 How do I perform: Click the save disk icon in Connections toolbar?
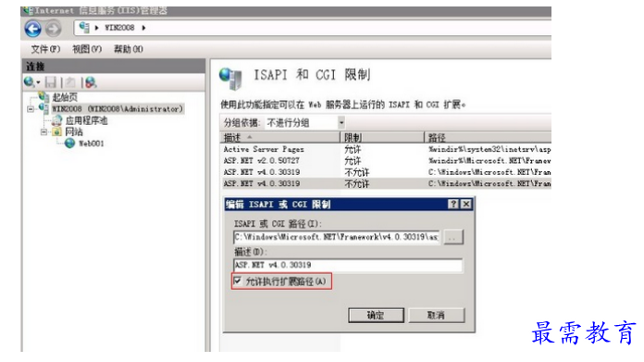pos(51,82)
